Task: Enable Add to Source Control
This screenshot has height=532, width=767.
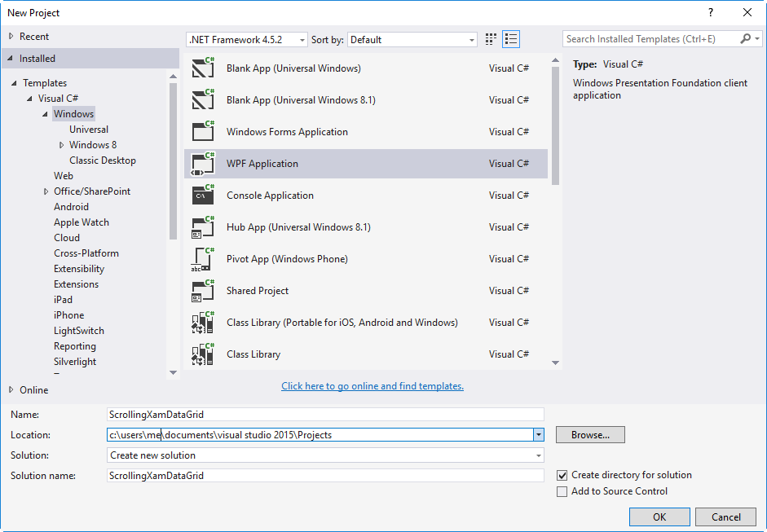Action: [562, 491]
